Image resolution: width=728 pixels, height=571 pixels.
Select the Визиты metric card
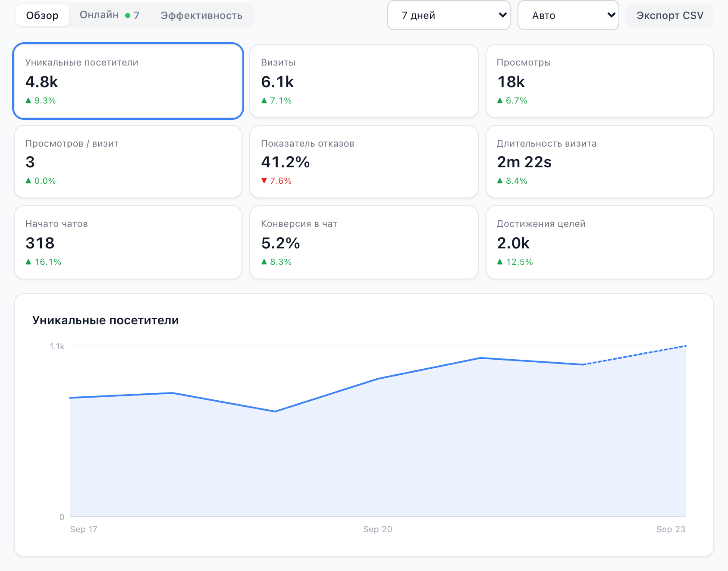364,81
